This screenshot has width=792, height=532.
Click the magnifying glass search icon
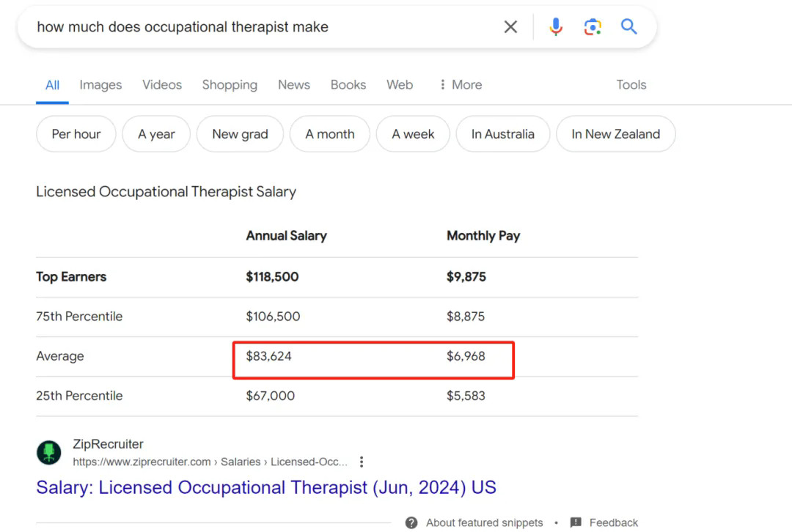click(x=628, y=27)
